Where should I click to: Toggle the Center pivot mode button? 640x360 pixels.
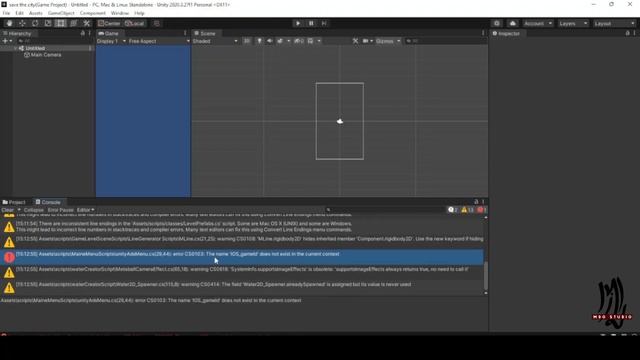pyautogui.click(x=109, y=23)
